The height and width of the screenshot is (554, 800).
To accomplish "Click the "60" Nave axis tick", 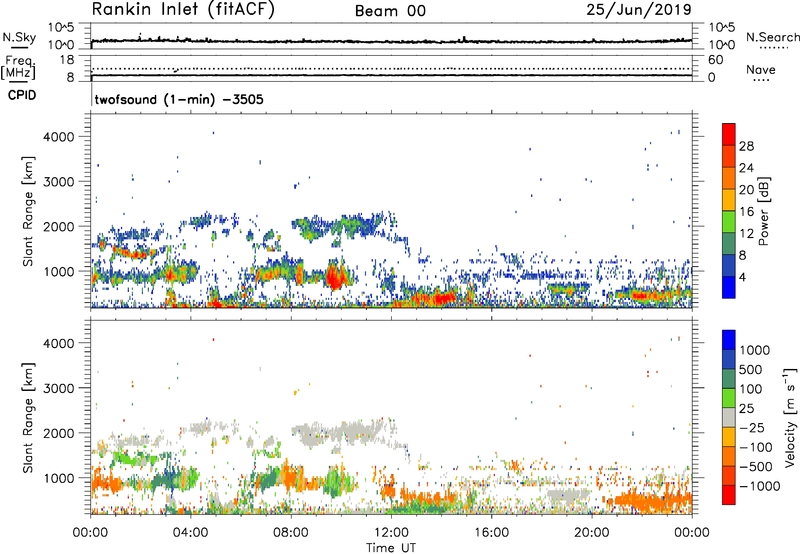I will pyautogui.click(x=715, y=60).
